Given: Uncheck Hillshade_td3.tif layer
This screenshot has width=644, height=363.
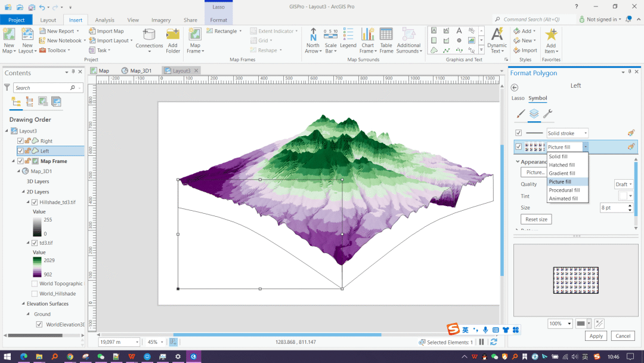Looking at the screenshot, I should (x=35, y=202).
